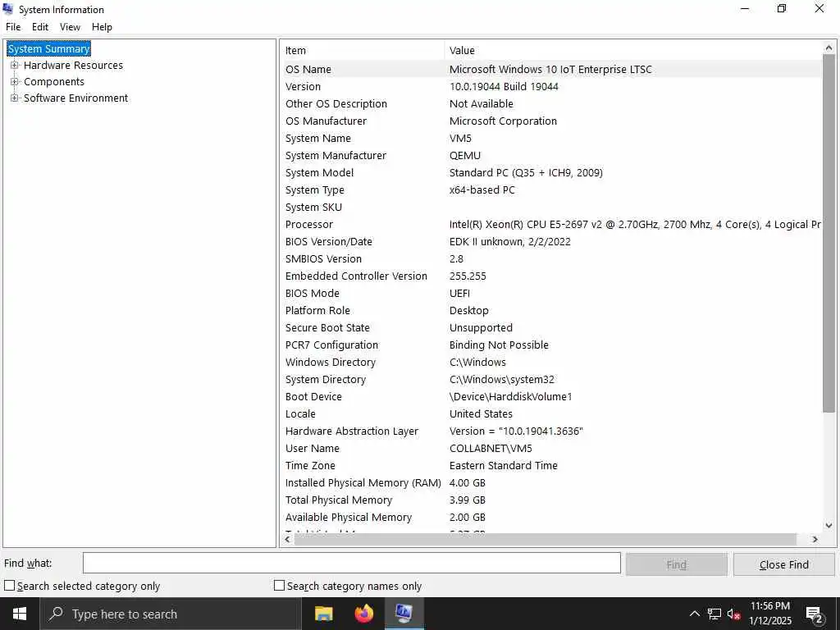
Task: Click the System Information taskbar icon
Action: pos(404,614)
